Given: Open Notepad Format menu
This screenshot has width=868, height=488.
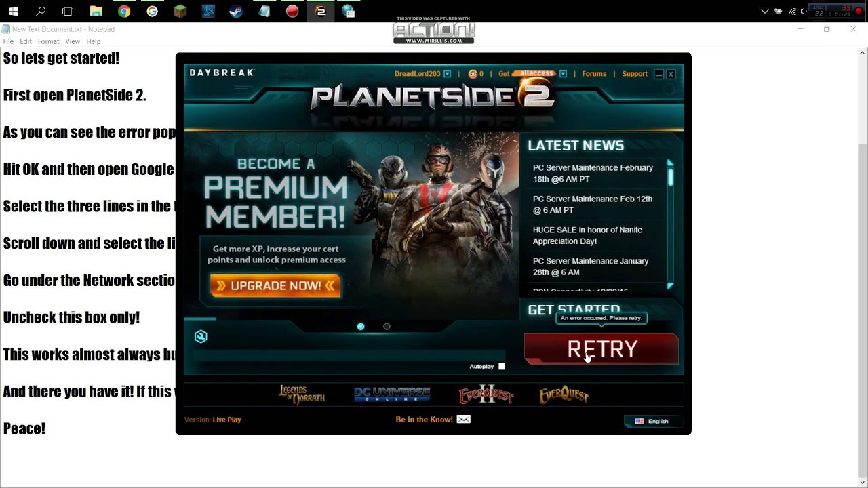Looking at the screenshot, I should [48, 41].
